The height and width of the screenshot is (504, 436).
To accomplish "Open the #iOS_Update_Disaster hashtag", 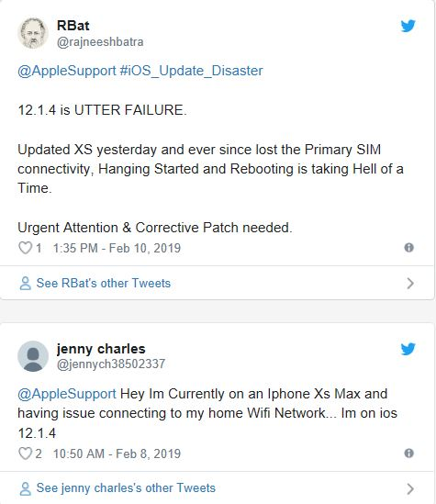I will 192,71.
